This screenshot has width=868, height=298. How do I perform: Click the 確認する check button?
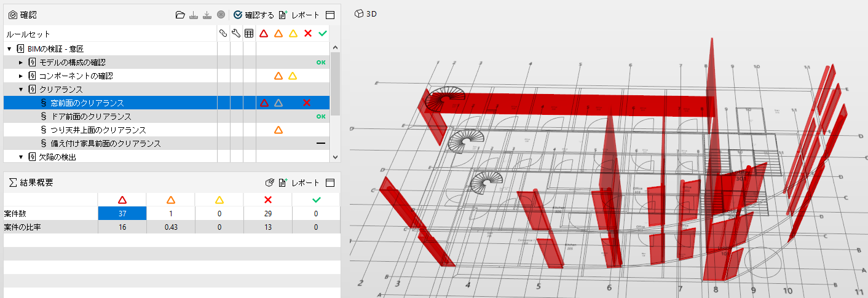pyautogui.click(x=254, y=15)
